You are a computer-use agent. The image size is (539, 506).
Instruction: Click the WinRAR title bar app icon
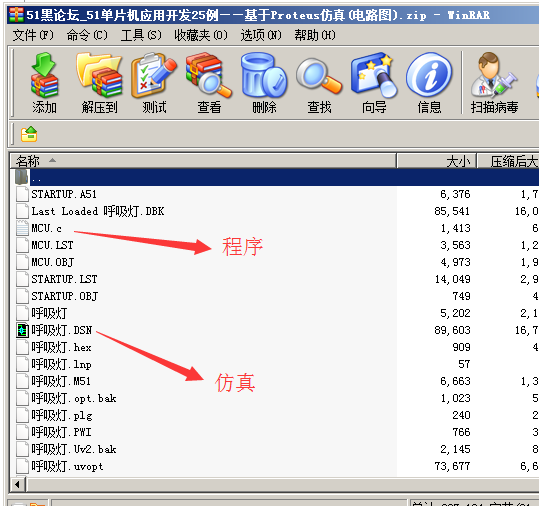point(16,15)
